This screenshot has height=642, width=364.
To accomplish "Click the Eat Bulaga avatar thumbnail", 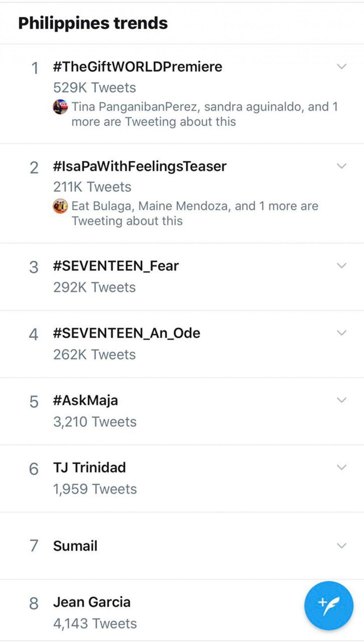I will click(60, 206).
